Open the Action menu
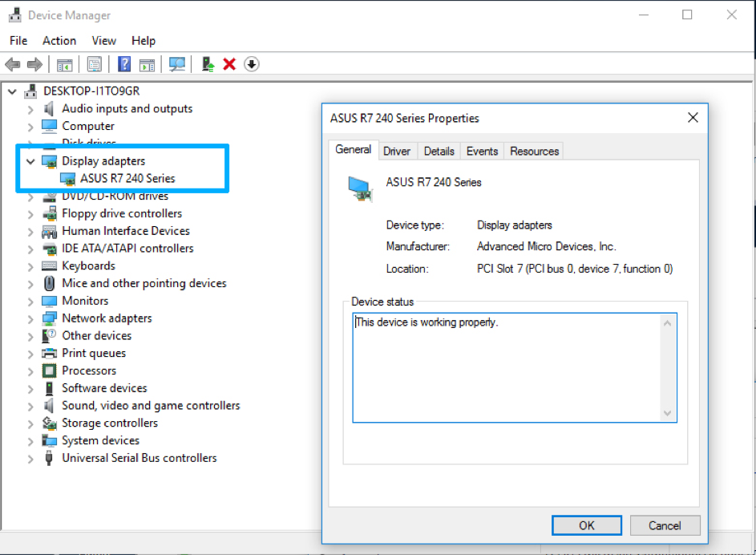756x555 pixels. (x=59, y=41)
